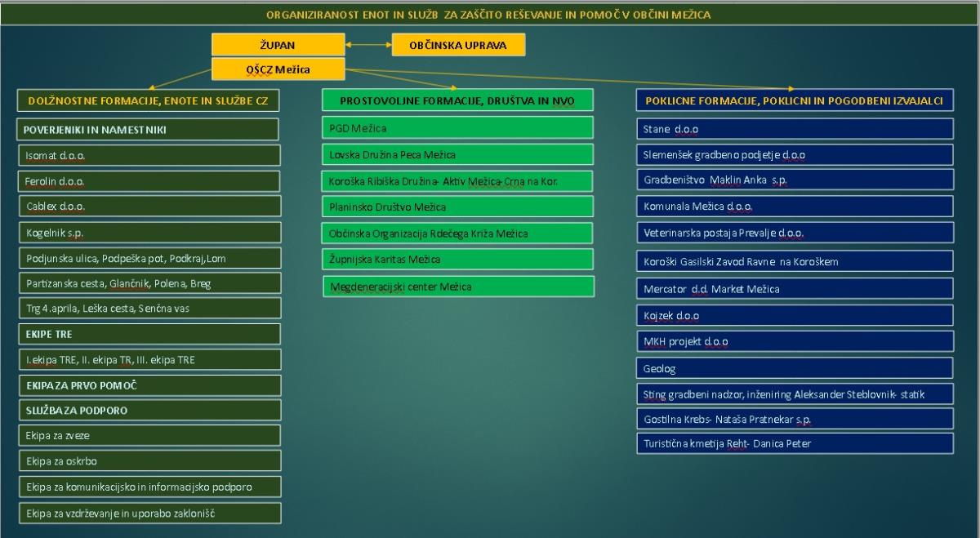Click Medgeneracijski center Mežica box
The height and width of the screenshot is (538, 980).
point(459,287)
